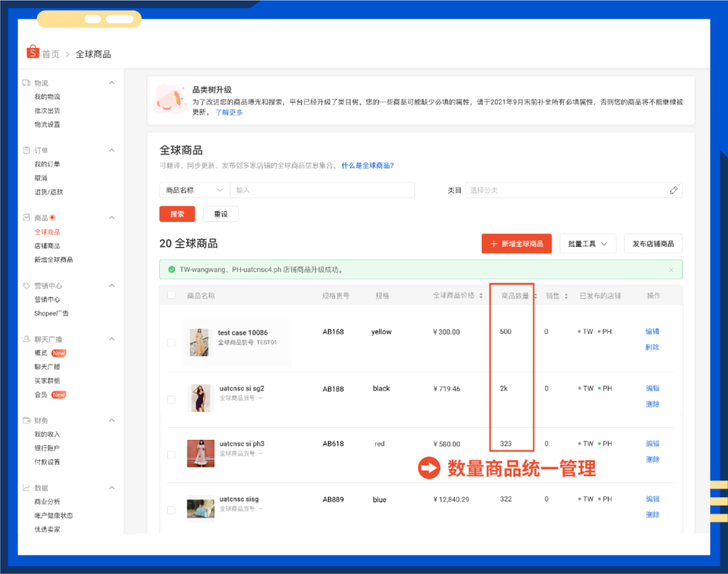Click the 搜索 search button
728x574 pixels.
click(177, 214)
